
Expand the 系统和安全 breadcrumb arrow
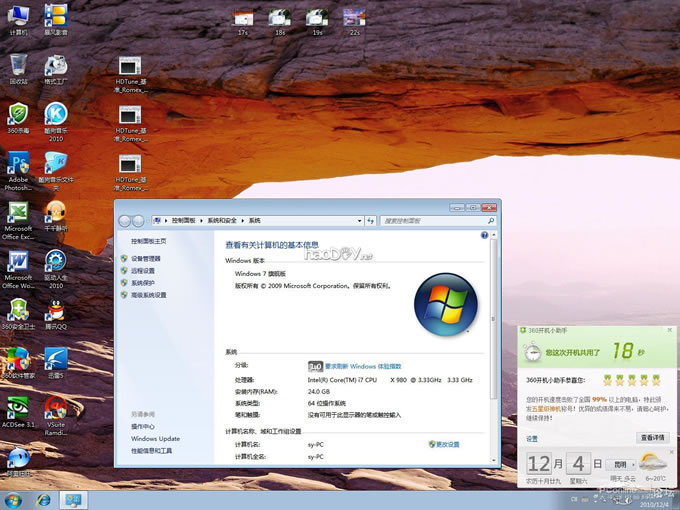tap(242, 220)
